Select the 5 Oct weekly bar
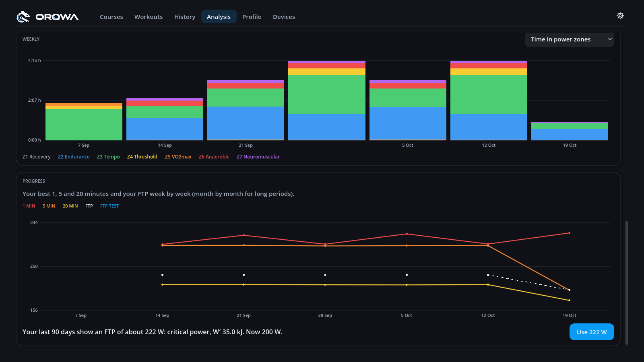 point(408,110)
